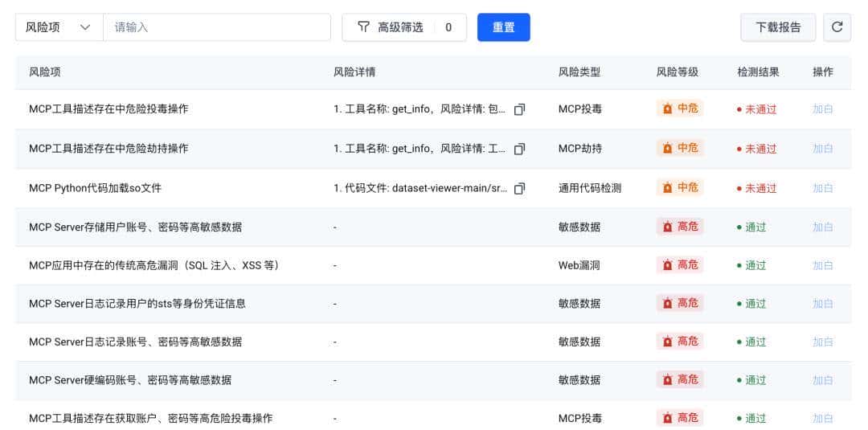The width and height of the screenshot is (868, 430).
Task: Open the 风险项 filter dropdown
Action: pyautogui.click(x=59, y=27)
